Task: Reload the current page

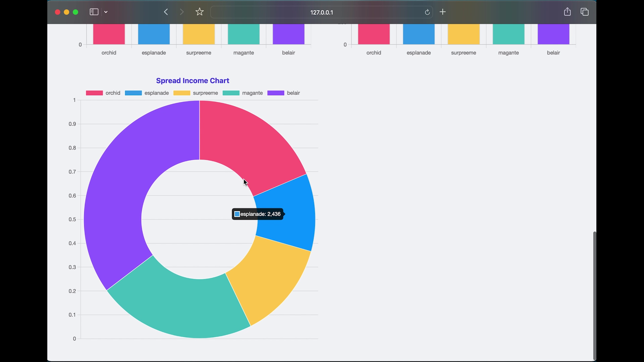Action: (x=427, y=12)
